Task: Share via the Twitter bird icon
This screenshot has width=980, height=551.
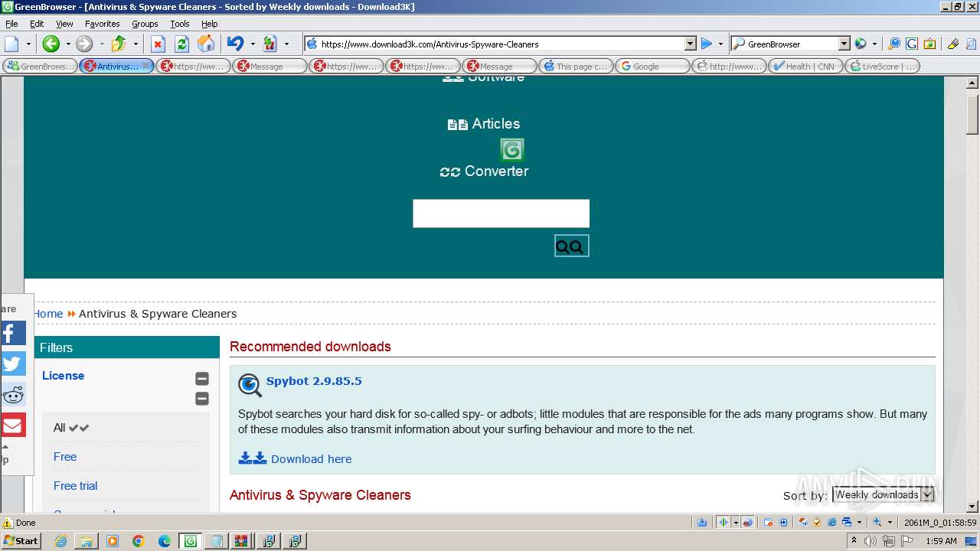Action: tap(12, 364)
